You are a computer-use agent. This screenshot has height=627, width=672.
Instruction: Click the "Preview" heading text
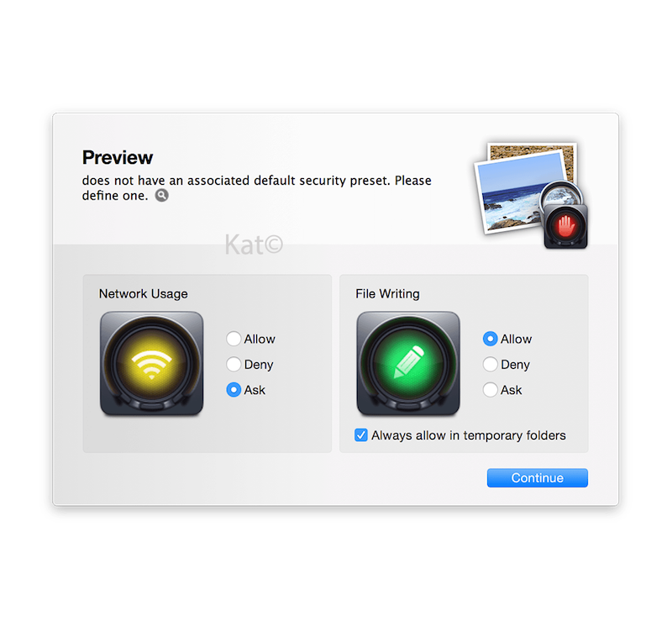point(118,157)
